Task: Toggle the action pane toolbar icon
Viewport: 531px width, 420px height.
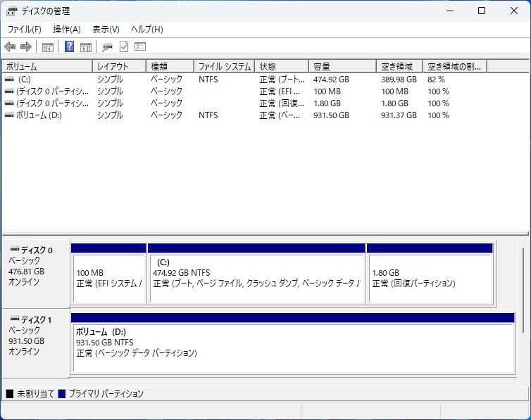Action: pyautogui.click(x=86, y=47)
